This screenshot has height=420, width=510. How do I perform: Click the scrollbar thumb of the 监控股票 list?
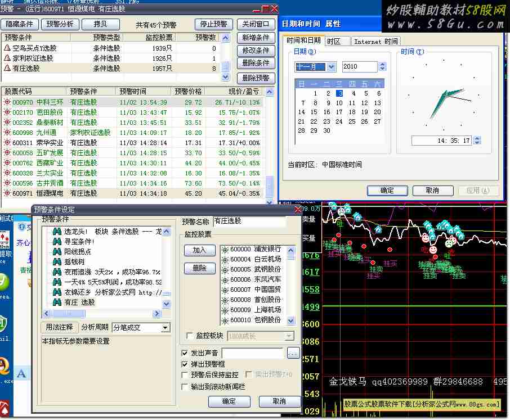[x=291, y=257]
